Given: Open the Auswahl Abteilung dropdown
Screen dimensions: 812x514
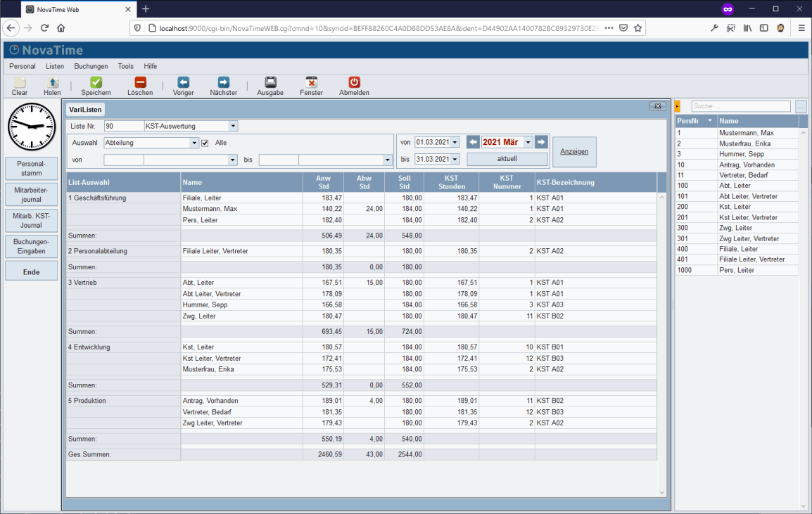Looking at the screenshot, I should pos(194,143).
